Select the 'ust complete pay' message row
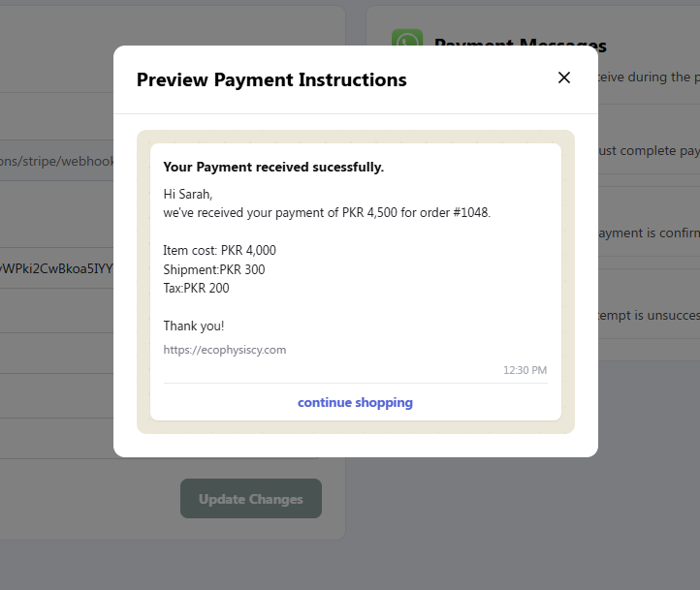This screenshot has width=700, height=590. point(650,151)
